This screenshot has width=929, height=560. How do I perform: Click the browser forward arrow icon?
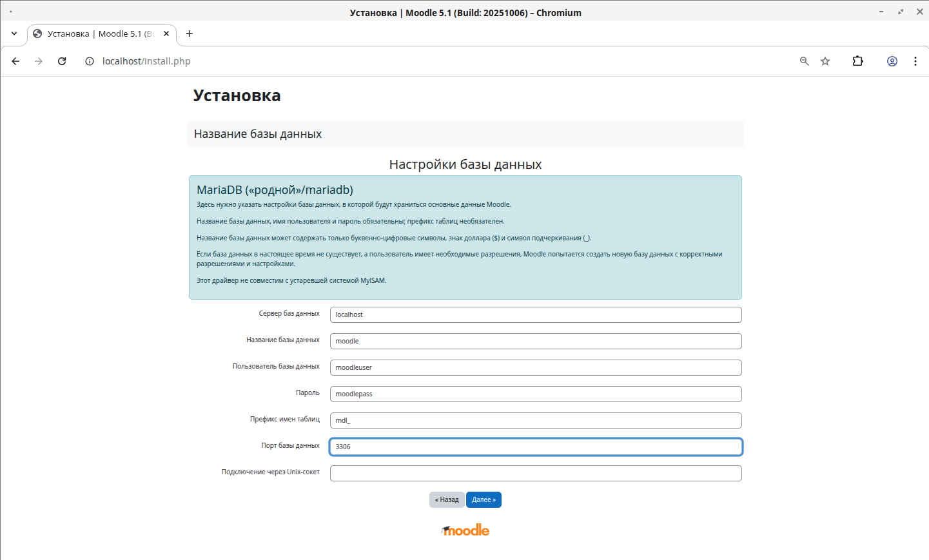pyautogui.click(x=39, y=61)
